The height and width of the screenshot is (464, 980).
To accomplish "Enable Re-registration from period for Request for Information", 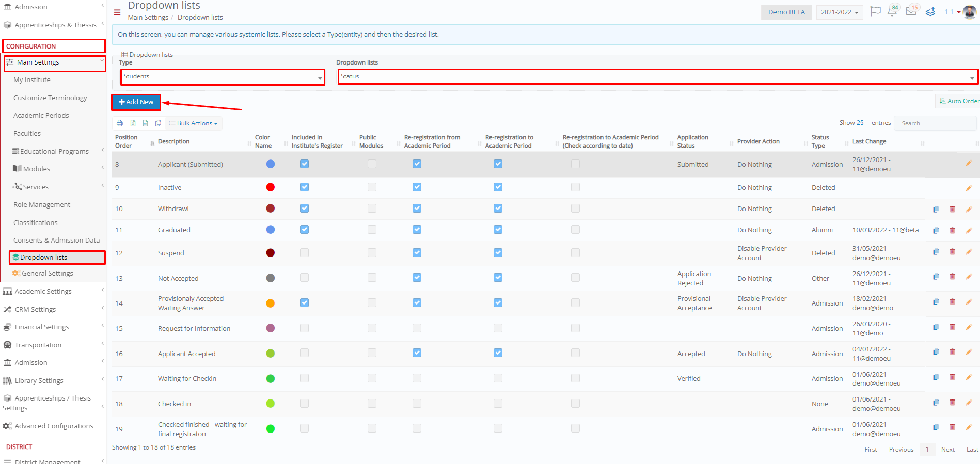I will 417,328.
